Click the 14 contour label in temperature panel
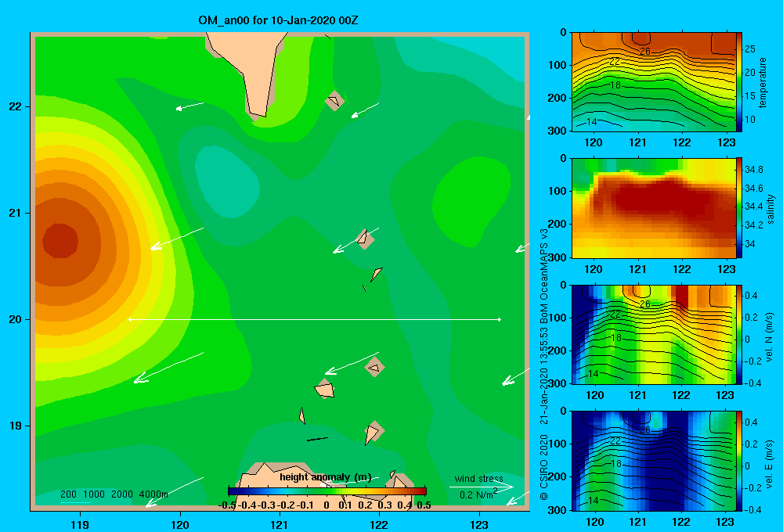This screenshot has width=783, height=532. [592, 122]
